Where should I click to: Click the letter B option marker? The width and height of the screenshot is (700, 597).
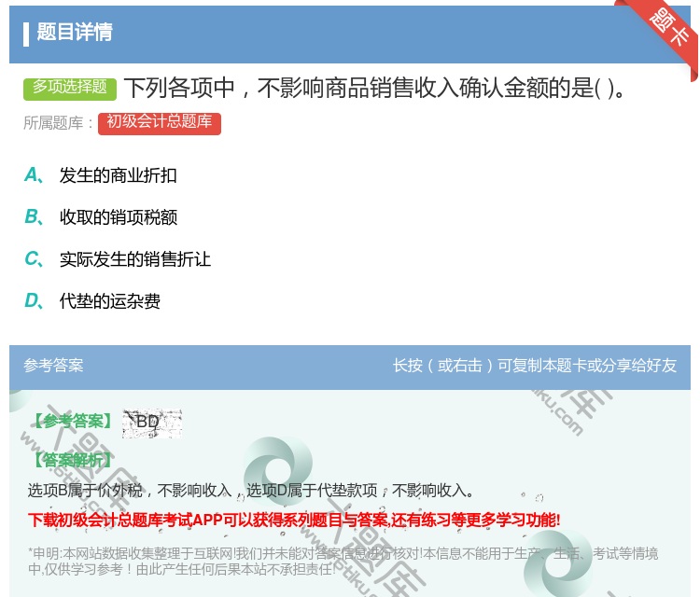coord(34,217)
